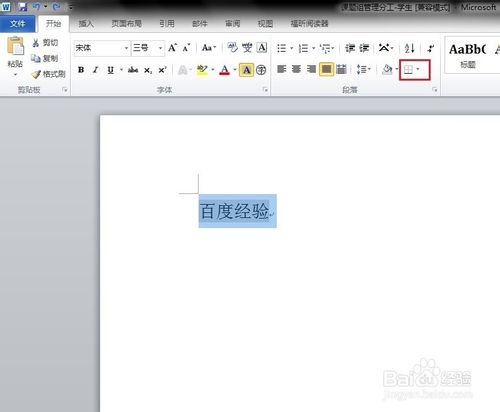This screenshot has height=412, width=500.
Task: Switch to the Page Layout (页面布局) tab
Action: [126, 23]
